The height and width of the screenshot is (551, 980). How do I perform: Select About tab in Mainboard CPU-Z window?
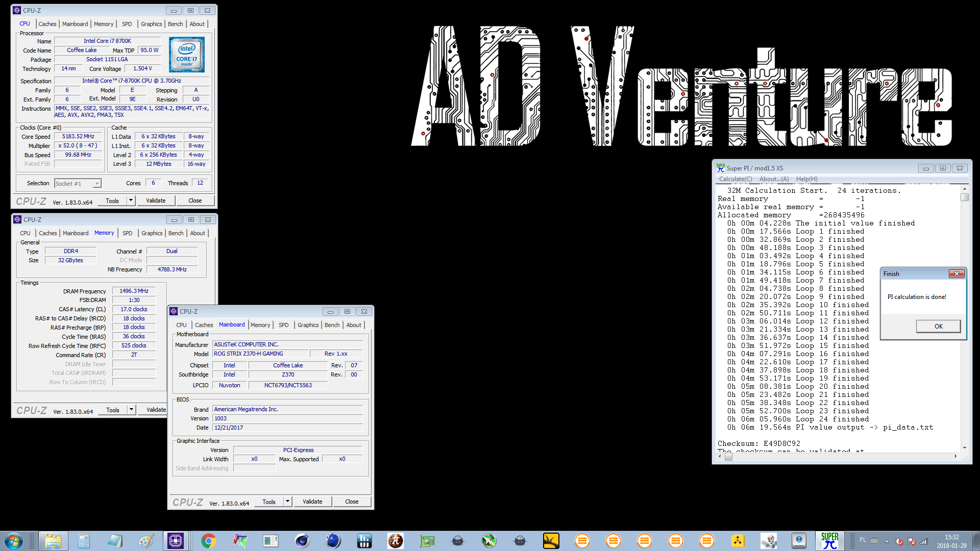(354, 325)
